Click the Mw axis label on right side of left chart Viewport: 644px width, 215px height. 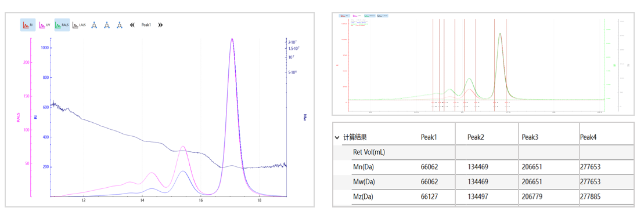[305, 117]
